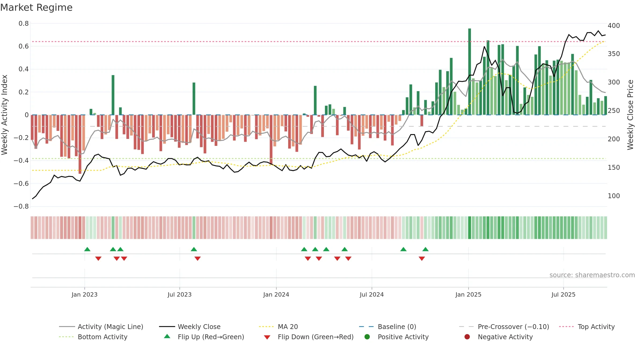
Task: Click the last Flip Down marker before Jan 2025
Action: click(x=422, y=258)
